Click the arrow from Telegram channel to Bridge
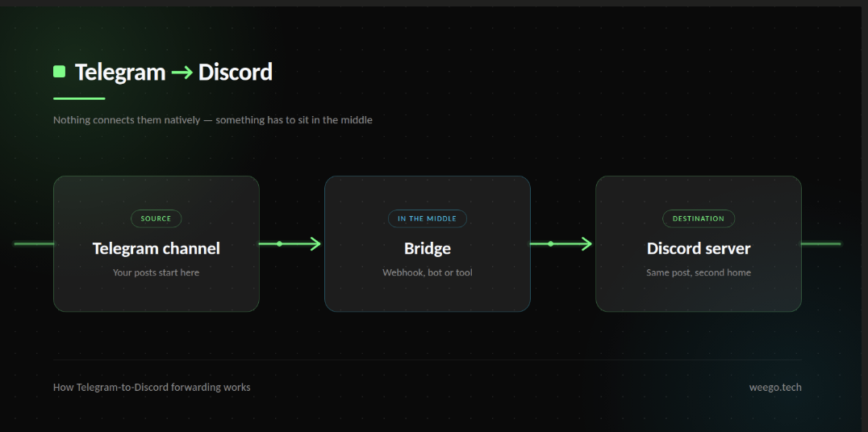The width and height of the screenshot is (868, 432). tap(290, 243)
